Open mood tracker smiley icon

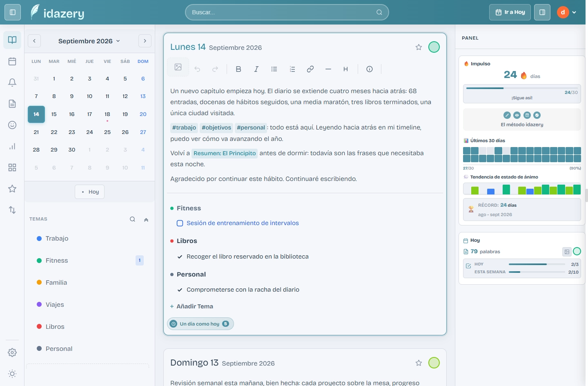tap(12, 125)
